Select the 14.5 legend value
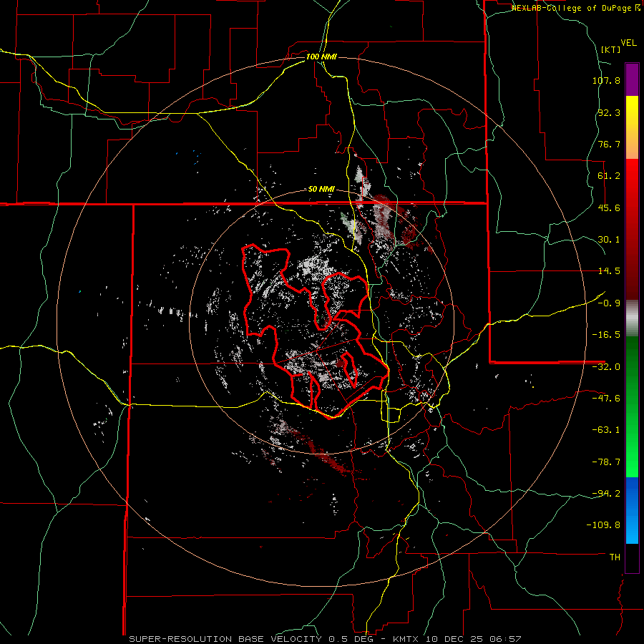This screenshot has height=644, width=644. [609, 271]
